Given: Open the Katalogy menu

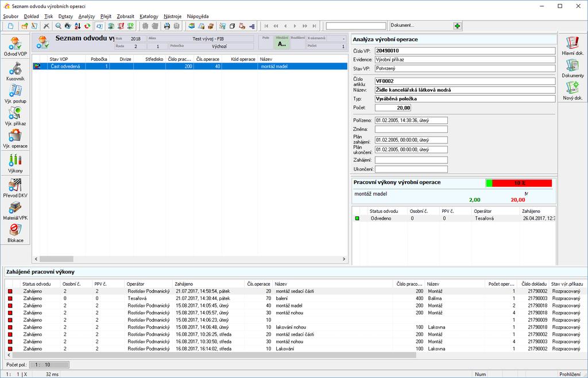Looking at the screenshot, I should click(149, 17).
